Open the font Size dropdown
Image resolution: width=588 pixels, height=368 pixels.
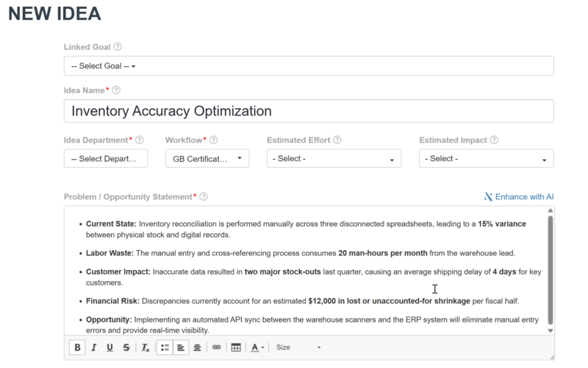298,347
